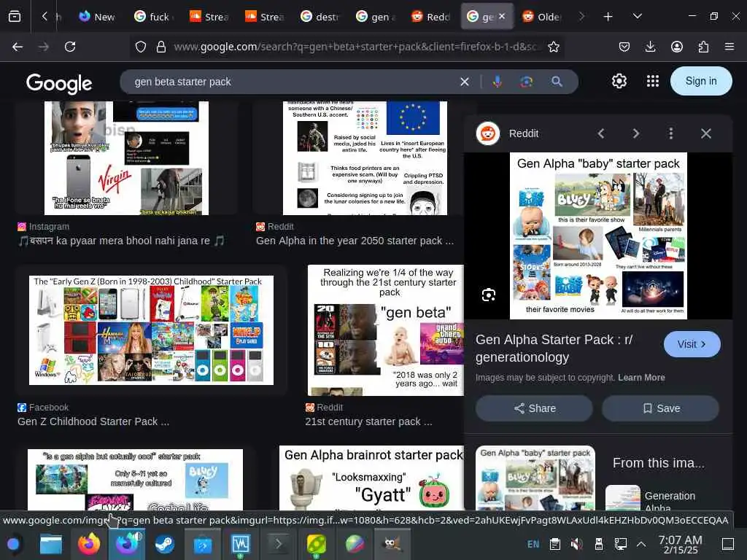
Task: Reload the current page
Action: pyautogui.click(x=70, y=47)
